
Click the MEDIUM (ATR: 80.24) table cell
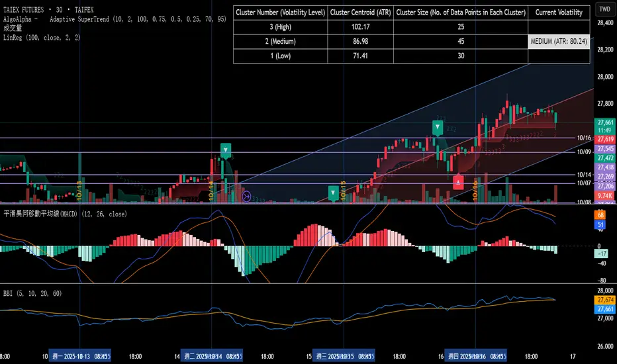click(559, 41)
